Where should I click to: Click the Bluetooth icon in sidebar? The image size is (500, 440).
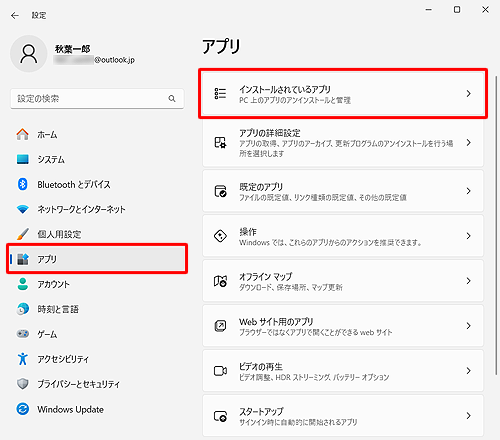(23, 184)
